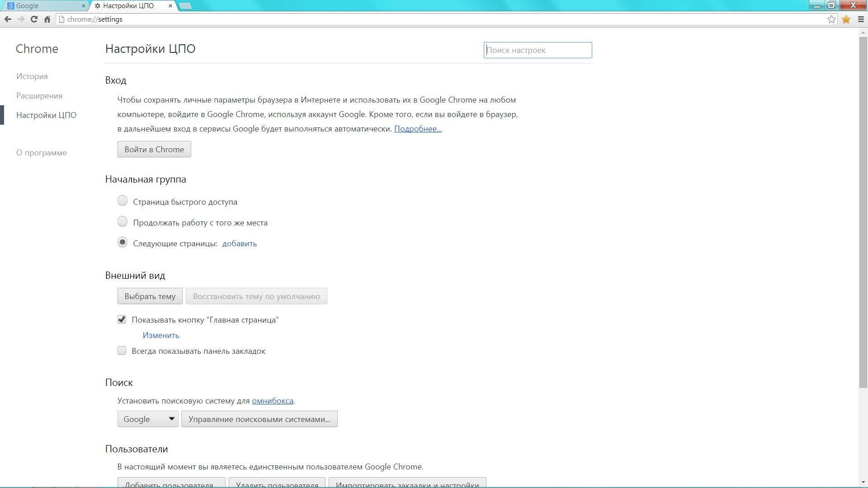
Task: Click the page icon in address bar
Action: click(62, 19)
